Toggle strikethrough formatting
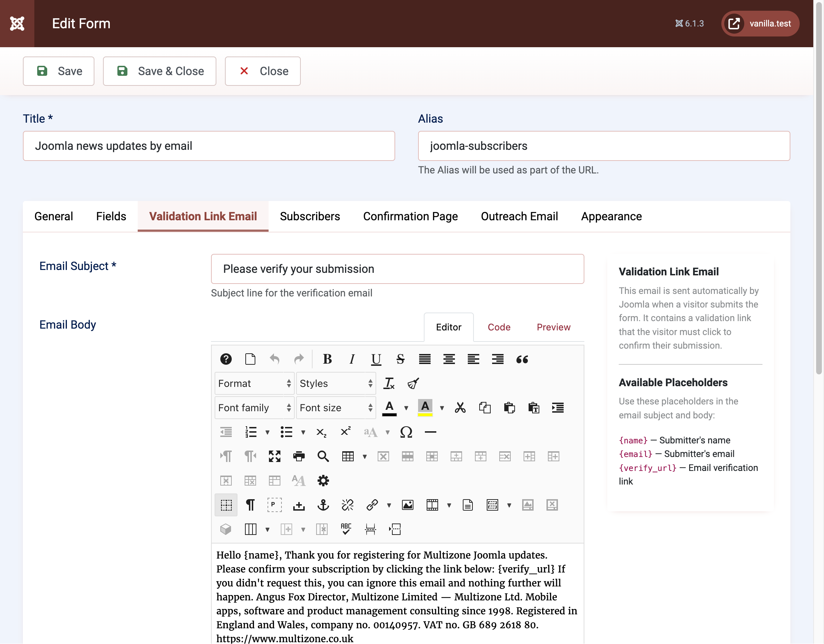The height and width of the screenshot is (644, 824). coord(400,359)
